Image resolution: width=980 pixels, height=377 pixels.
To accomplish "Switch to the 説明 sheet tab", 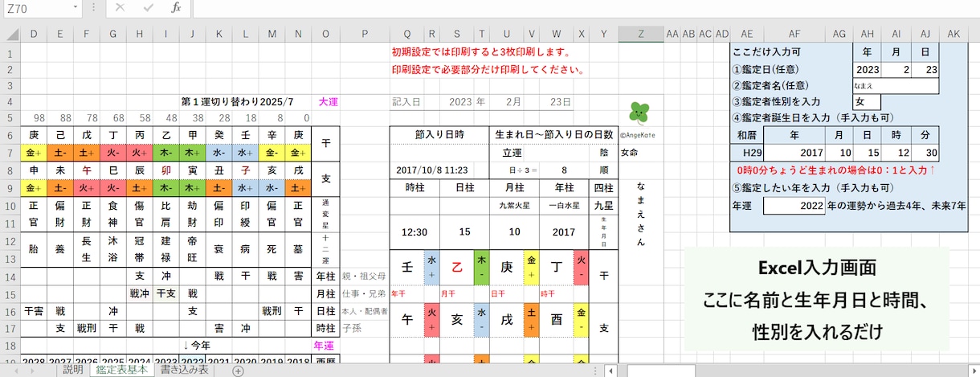I will [72, 371].
